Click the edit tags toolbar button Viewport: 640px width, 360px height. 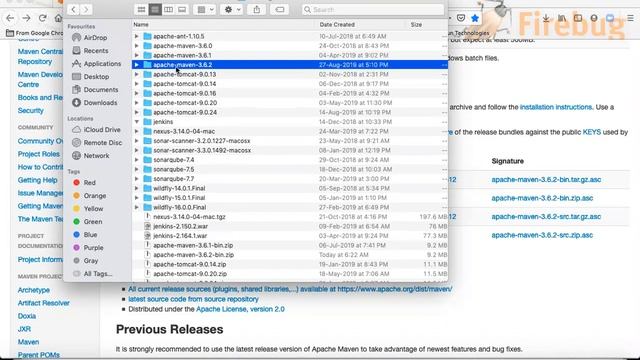(280, 9)
